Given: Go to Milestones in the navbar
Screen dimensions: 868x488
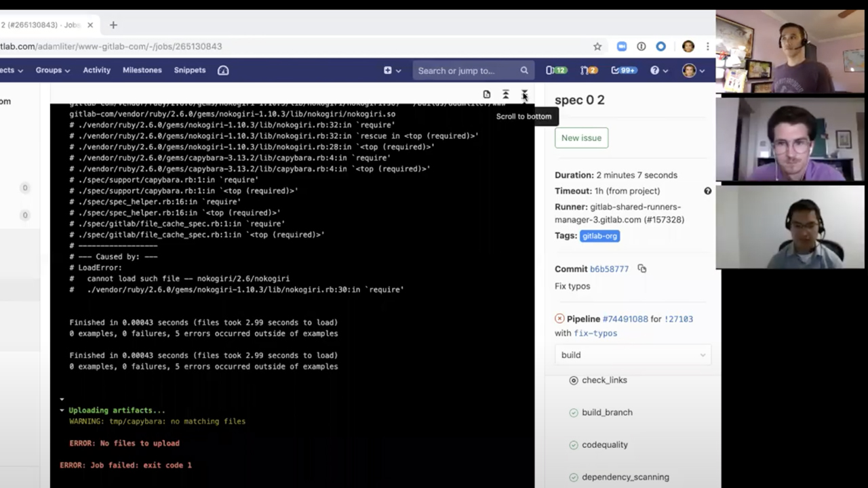Looking at the screenshot, I should point(142,70).
